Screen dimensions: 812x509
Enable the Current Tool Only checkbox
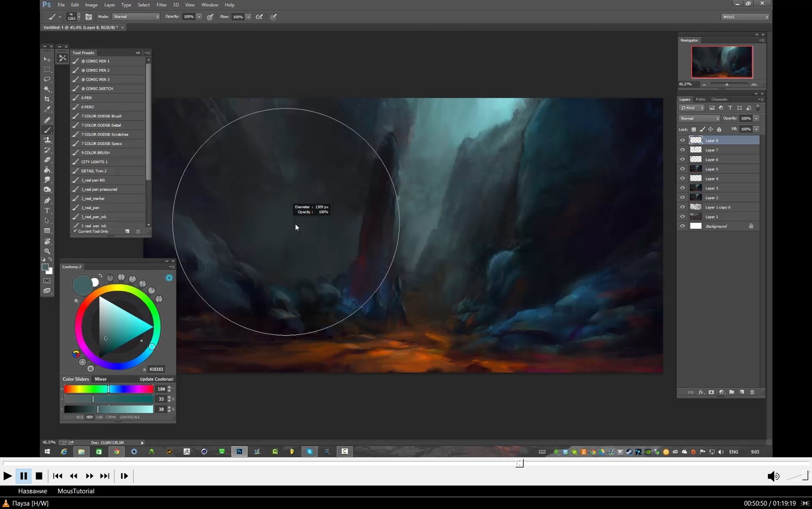(x=75, y=231)
